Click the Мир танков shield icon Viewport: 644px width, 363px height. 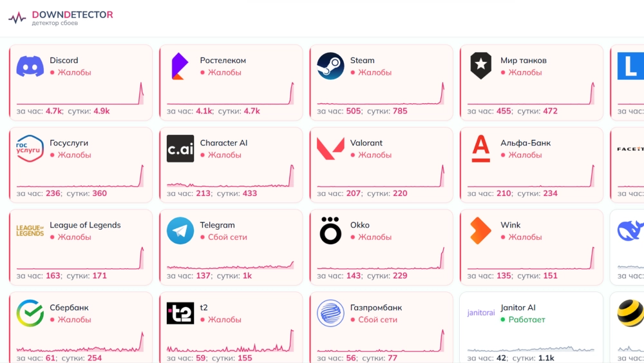(480, 66)
